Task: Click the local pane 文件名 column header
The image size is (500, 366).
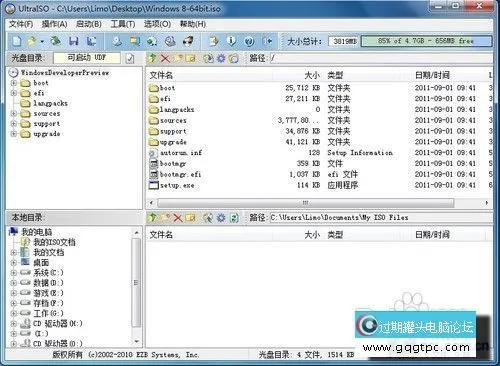Action: pyautogui.click(x=210, y=235)
